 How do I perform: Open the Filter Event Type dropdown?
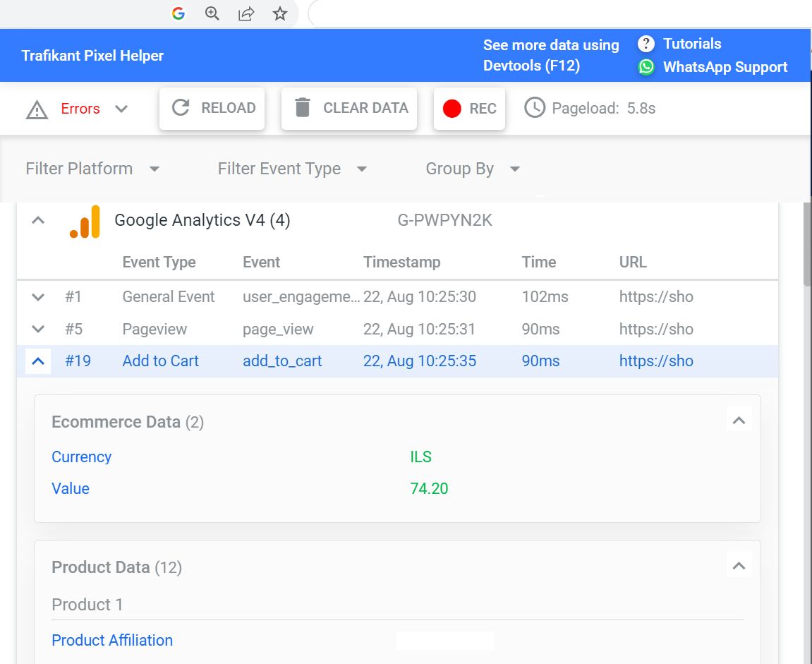pos(293,169)
